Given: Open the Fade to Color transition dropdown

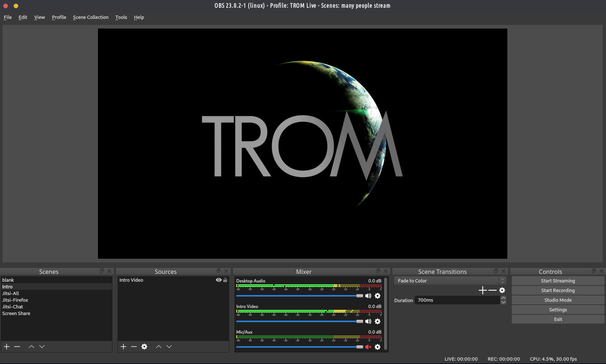Looking at the screenshot, I should [x=449, y=281].
